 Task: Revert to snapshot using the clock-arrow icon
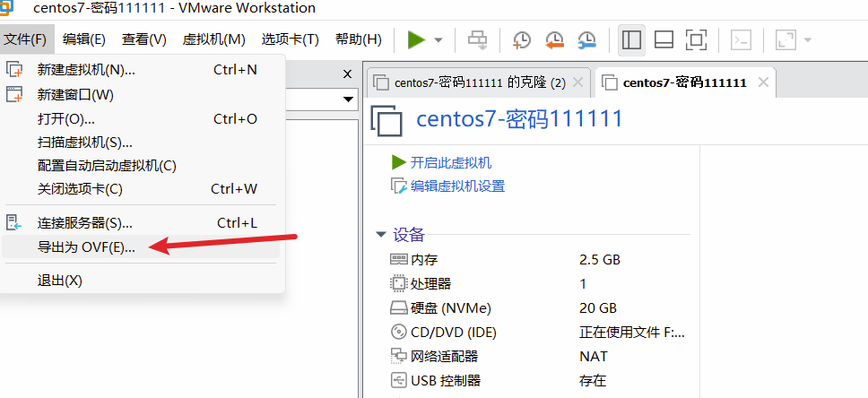click(554, 39)
